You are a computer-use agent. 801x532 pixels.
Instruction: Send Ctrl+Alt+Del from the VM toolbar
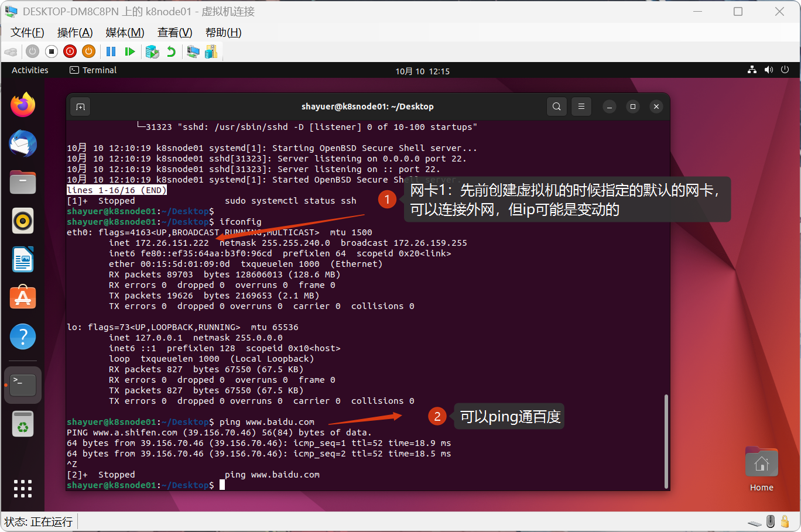click(x=11, y=52)
